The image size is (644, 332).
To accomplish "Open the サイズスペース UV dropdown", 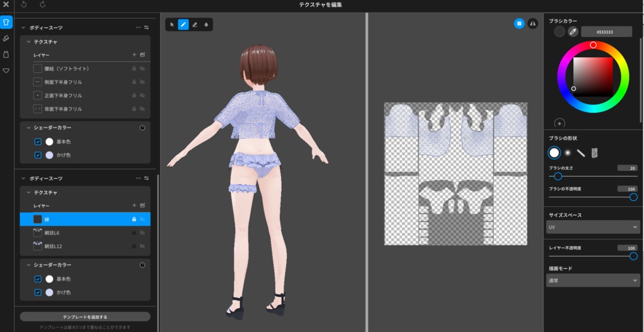I will click(592, 226).
